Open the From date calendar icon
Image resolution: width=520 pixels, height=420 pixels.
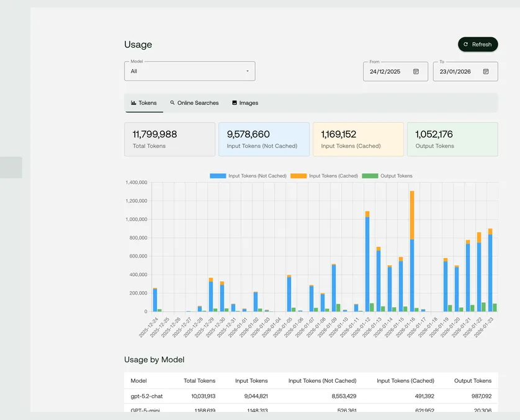tap(416, 71)
